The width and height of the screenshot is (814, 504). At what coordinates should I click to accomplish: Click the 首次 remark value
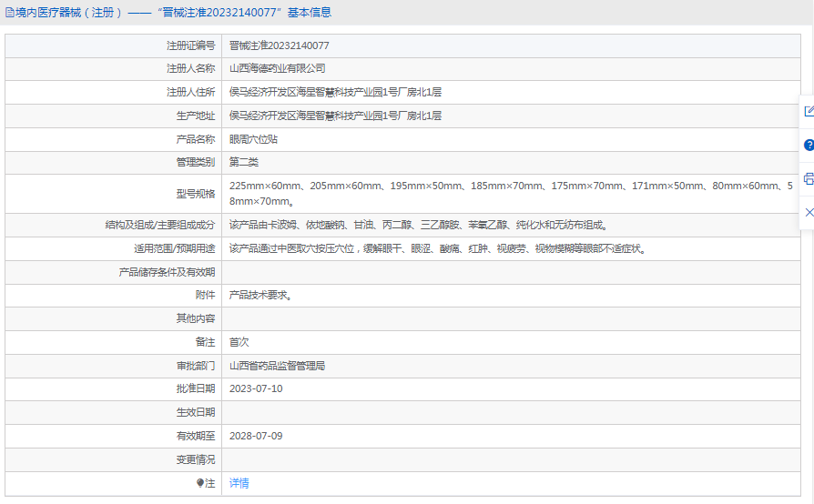pos(239,342)
